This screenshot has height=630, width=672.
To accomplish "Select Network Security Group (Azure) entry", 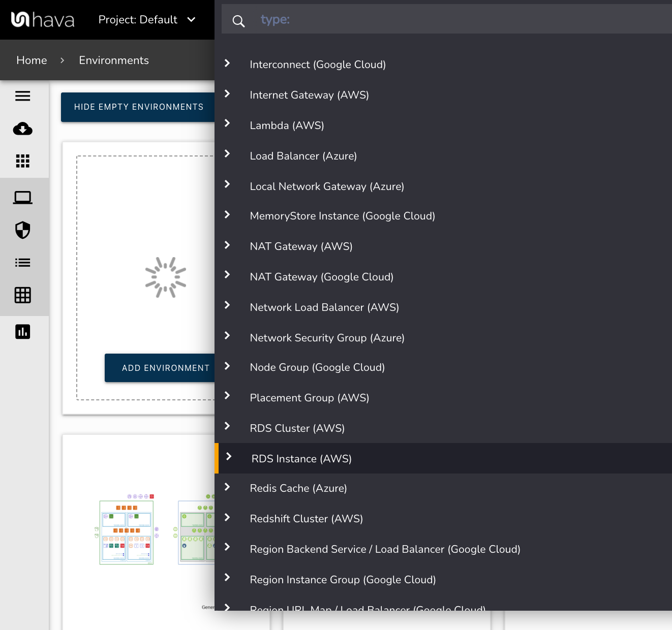I will click(x=327, y=338).
